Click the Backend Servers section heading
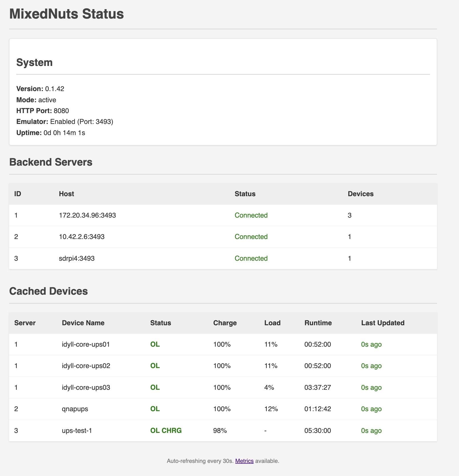This screenshot has width=459, height=476. (51, 162)
